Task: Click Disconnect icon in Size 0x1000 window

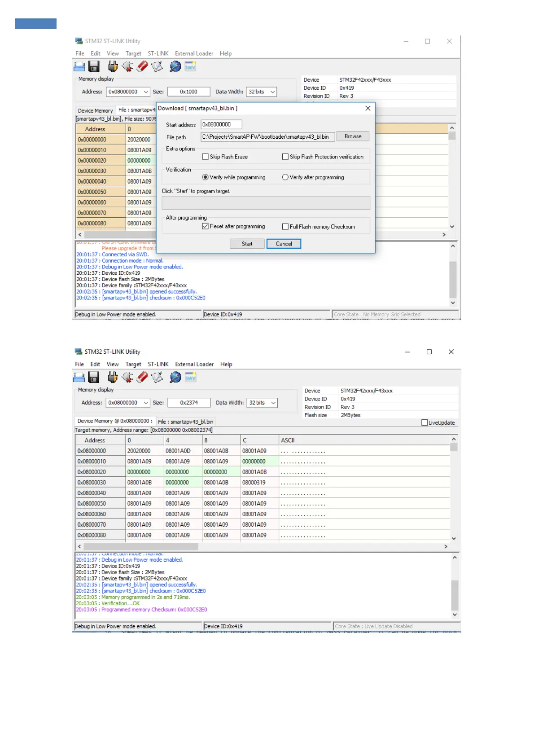Action: 127,67
